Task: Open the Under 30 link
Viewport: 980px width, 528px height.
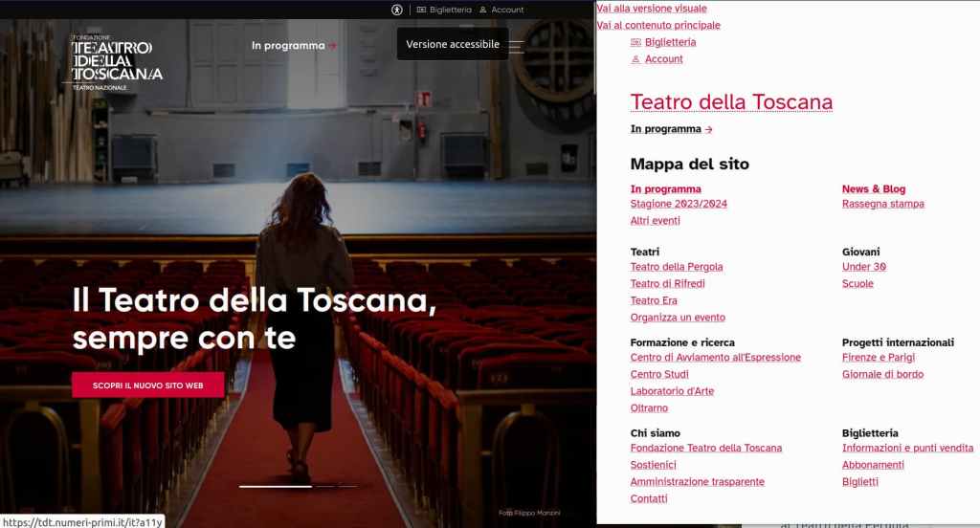Action: coord(864,267)
